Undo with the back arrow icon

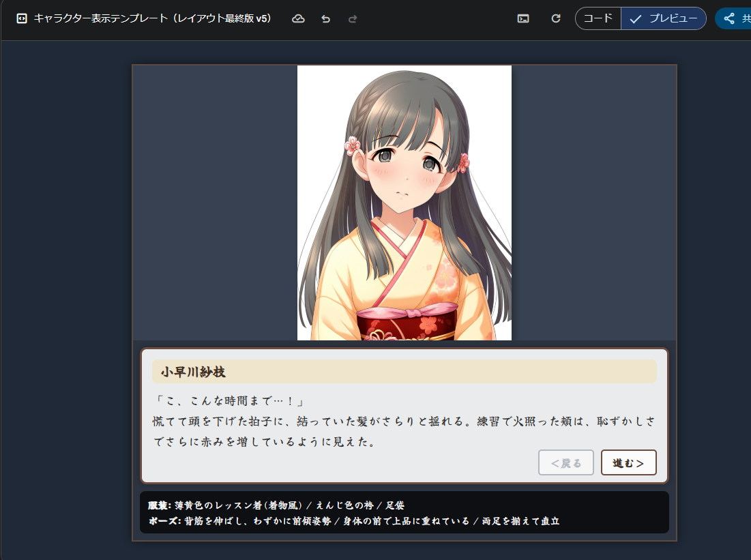point(325,18)
